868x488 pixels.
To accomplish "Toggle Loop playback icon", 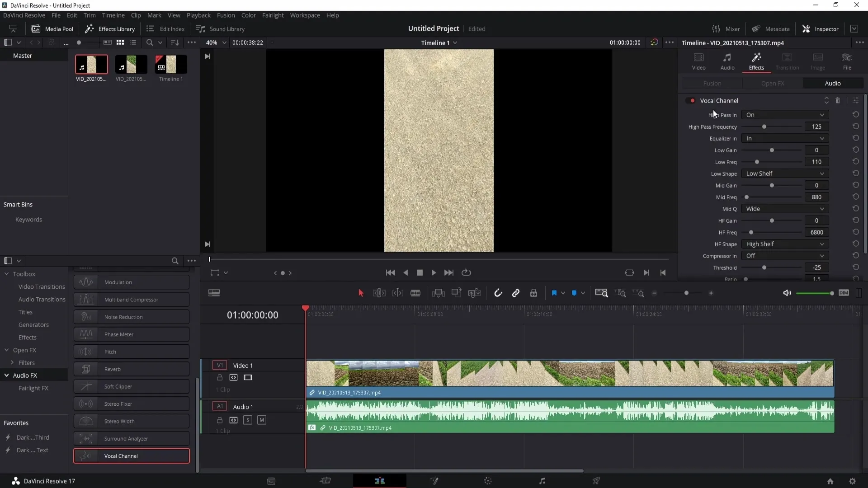I will 466,272.
